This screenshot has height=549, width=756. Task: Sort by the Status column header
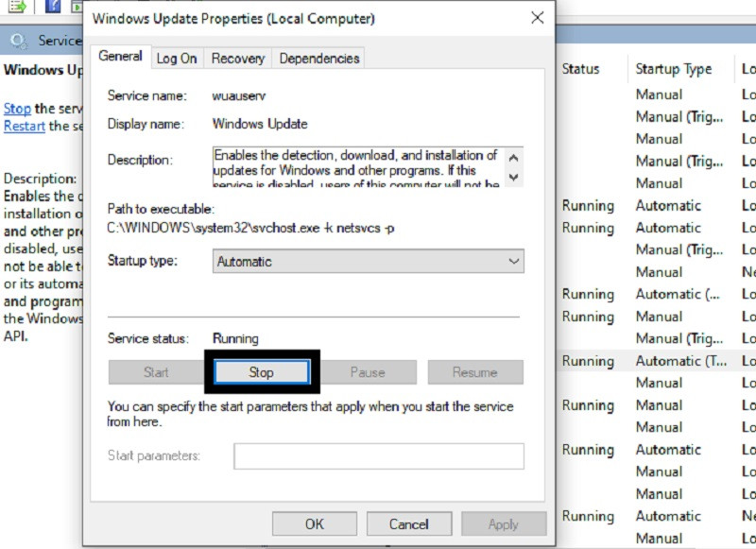pyautogui.click(x=581, y=69)
